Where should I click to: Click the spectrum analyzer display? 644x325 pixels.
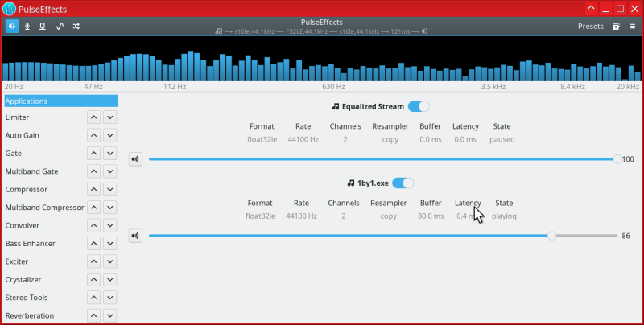click(x=321, y=59)
